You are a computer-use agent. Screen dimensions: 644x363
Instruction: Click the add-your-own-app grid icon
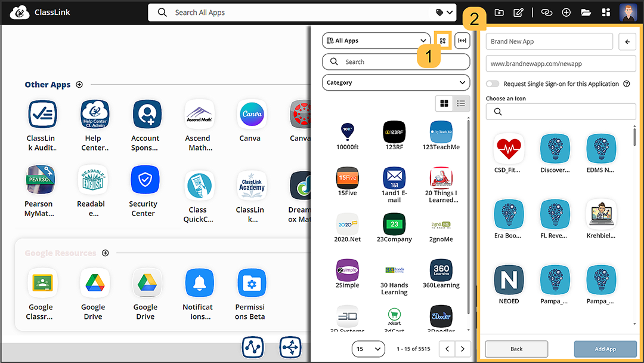(x=442, y=41)
